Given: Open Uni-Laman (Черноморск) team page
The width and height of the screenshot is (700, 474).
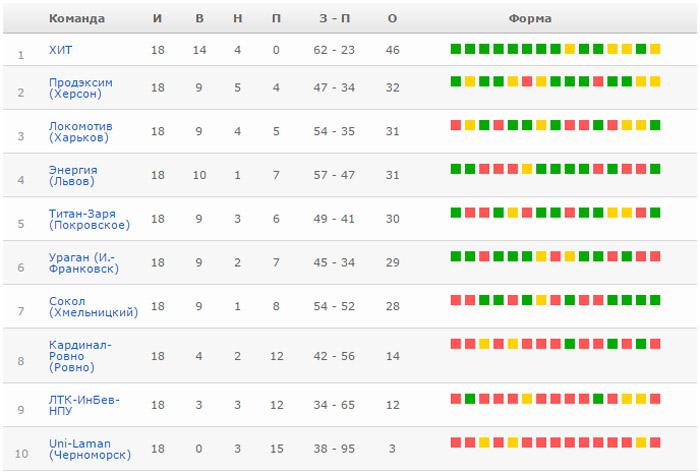Looking at the screenshot, I should (90, 449).
